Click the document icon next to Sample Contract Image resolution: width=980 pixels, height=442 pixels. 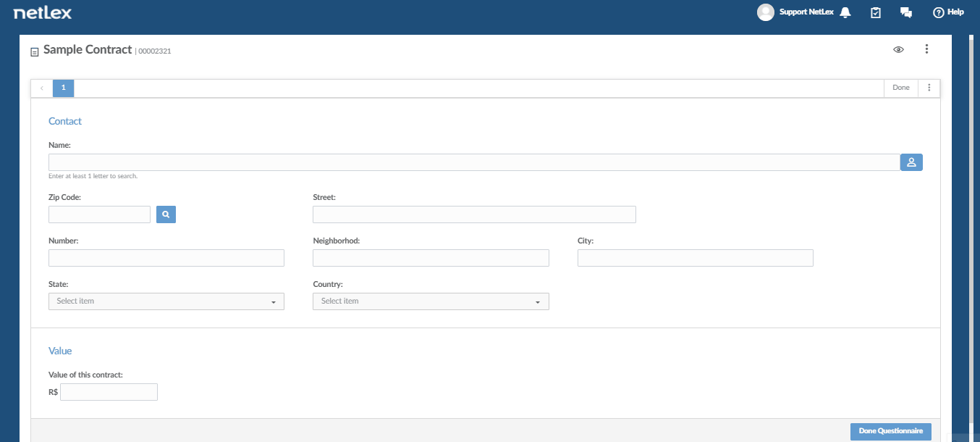tap(34, 52)
